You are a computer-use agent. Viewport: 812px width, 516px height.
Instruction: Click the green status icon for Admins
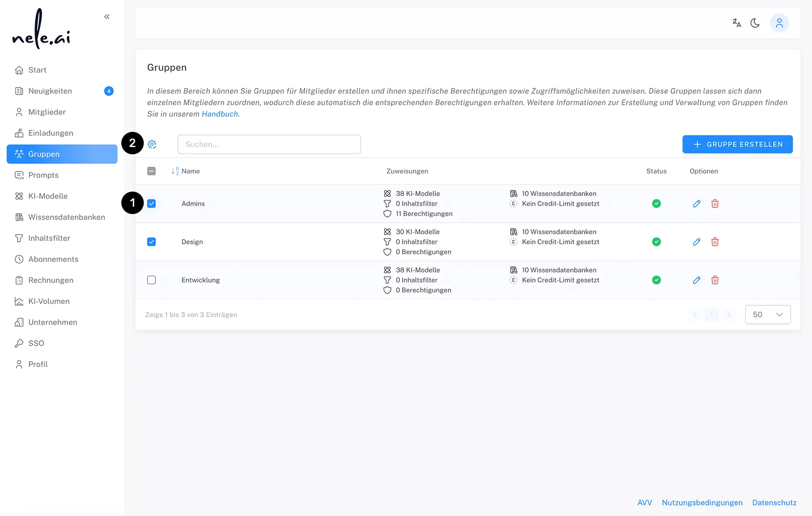tap(656, 204)
